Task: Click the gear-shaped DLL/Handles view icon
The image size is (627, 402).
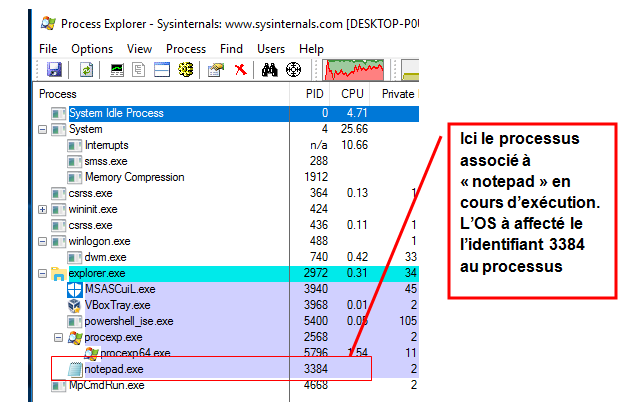Action: [x=185, y=69]
